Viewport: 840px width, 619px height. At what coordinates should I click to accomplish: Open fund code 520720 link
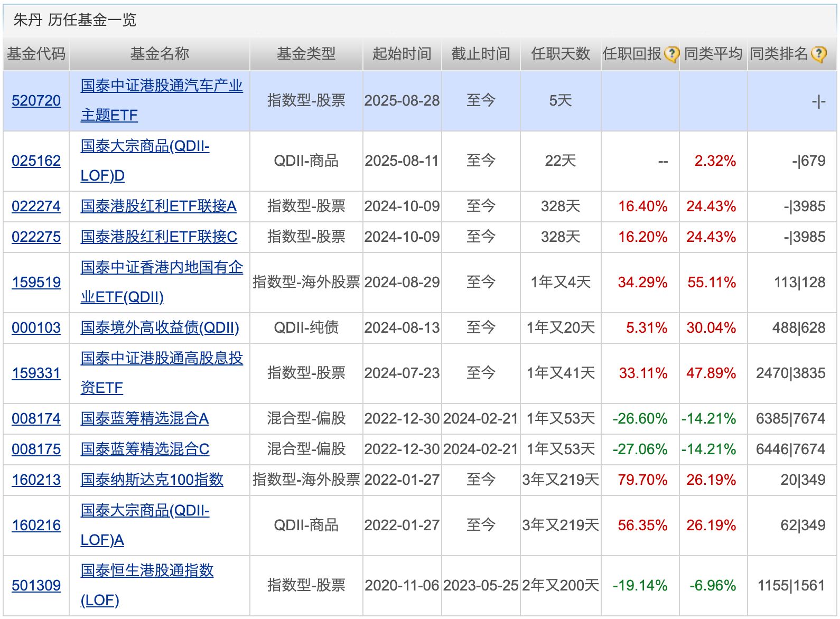tap(36, 101)
